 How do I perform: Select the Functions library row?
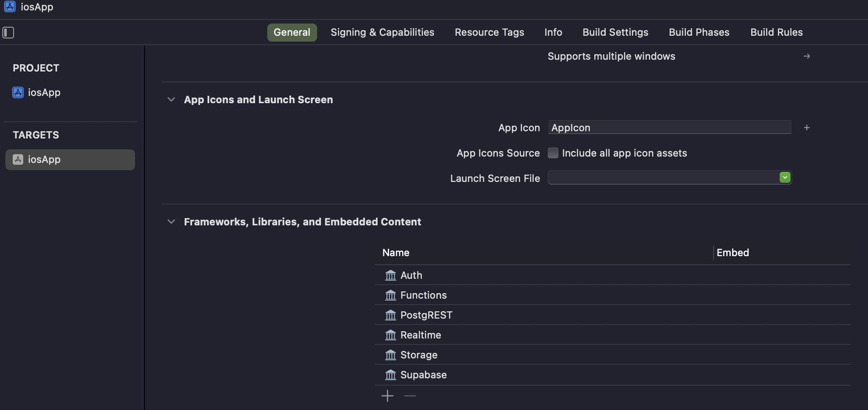613,295
